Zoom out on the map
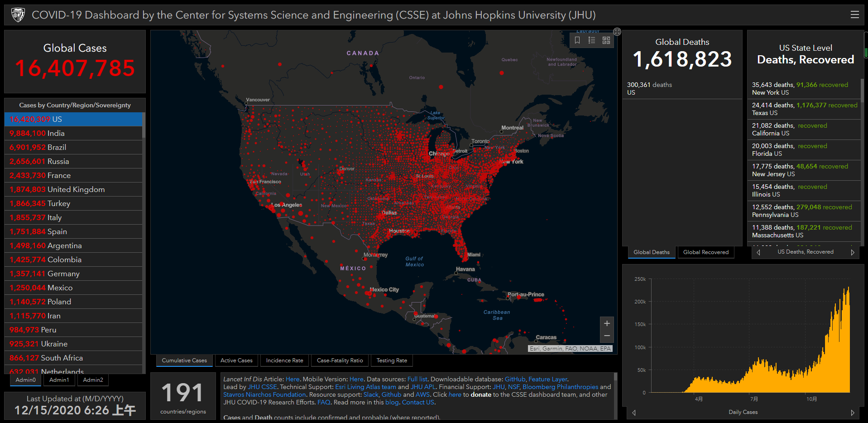 [x=607, y=336]
